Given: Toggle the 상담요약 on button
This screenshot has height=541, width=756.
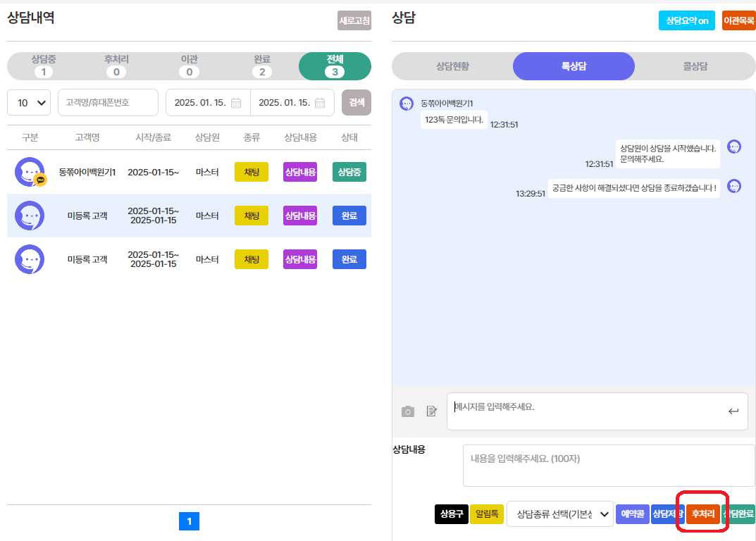Looking at the screenshot, I should (x=687, y=20).
